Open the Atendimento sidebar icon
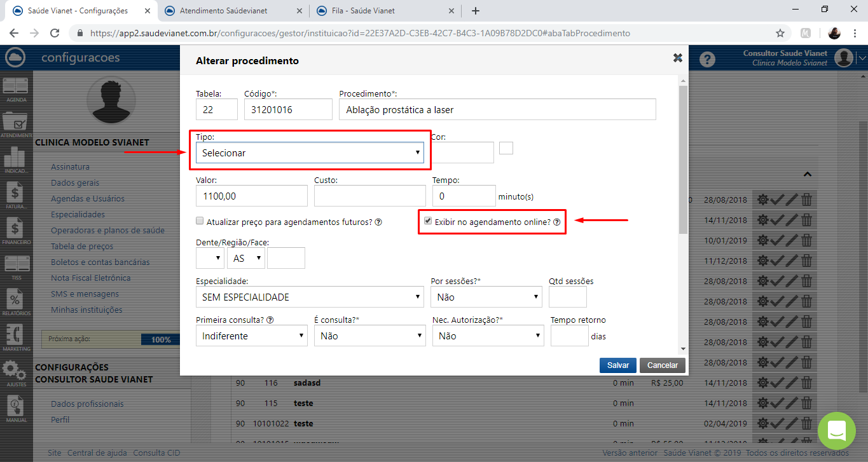868x462 pixels. pos(16,125)
